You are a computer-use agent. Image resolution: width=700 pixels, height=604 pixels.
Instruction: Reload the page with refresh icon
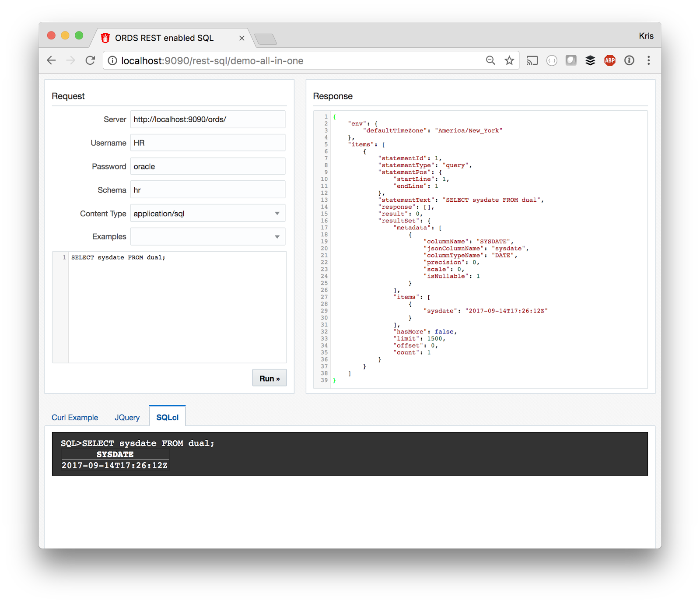click(x=90, y=60)
